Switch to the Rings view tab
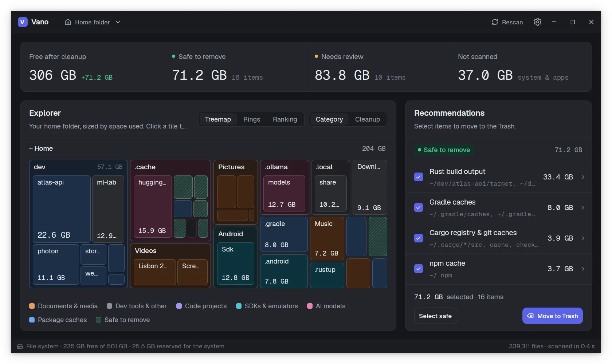This screenshot has height=364, width=612. click(x=252, y=119)
